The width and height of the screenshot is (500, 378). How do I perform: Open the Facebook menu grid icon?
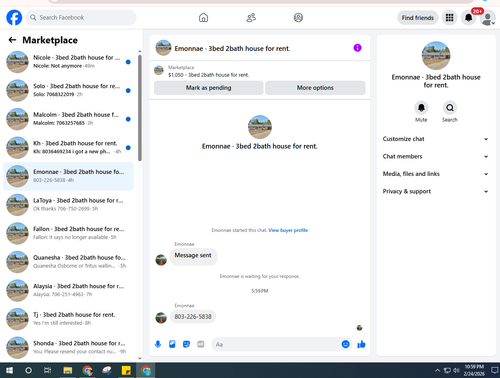click(x=449, y=18)
